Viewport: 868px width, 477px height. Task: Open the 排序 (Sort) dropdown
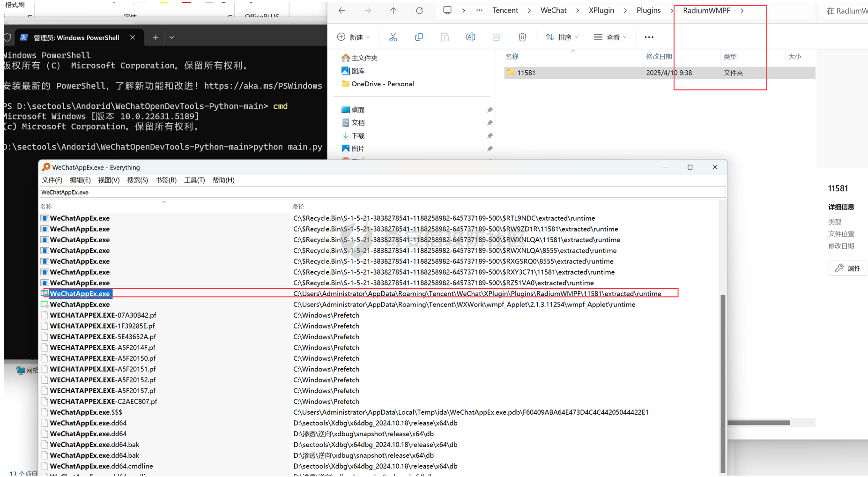pyautogui.click(x=562, y=37)
